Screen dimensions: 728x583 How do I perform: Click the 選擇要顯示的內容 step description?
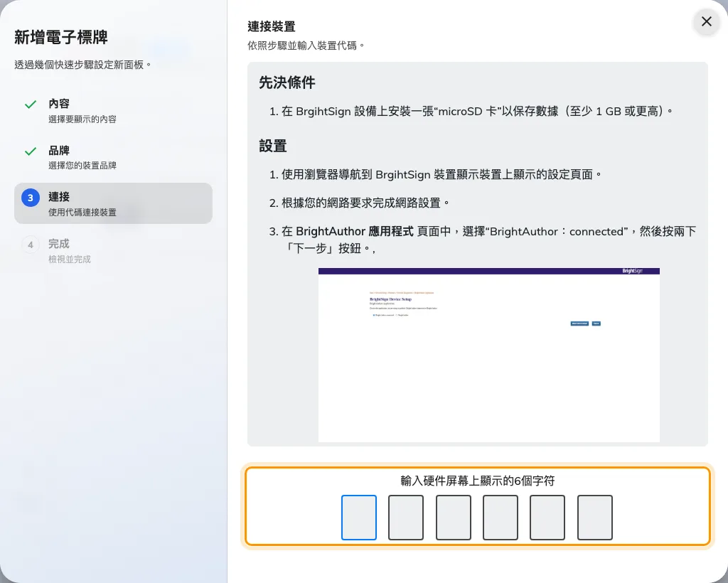(x=82, y=119)
